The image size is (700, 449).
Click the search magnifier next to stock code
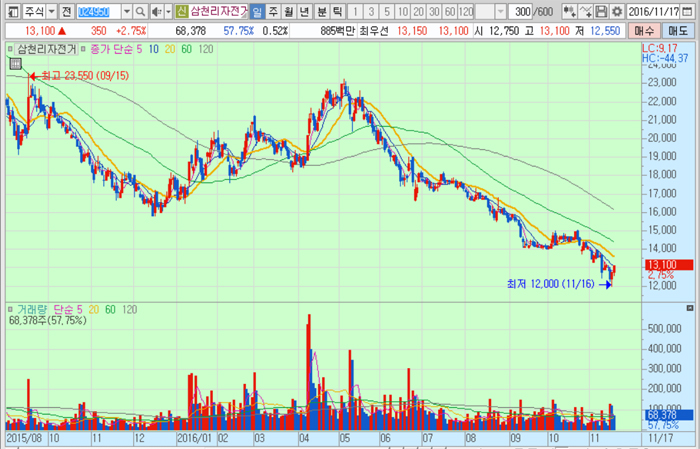click(x=141, y=11)
